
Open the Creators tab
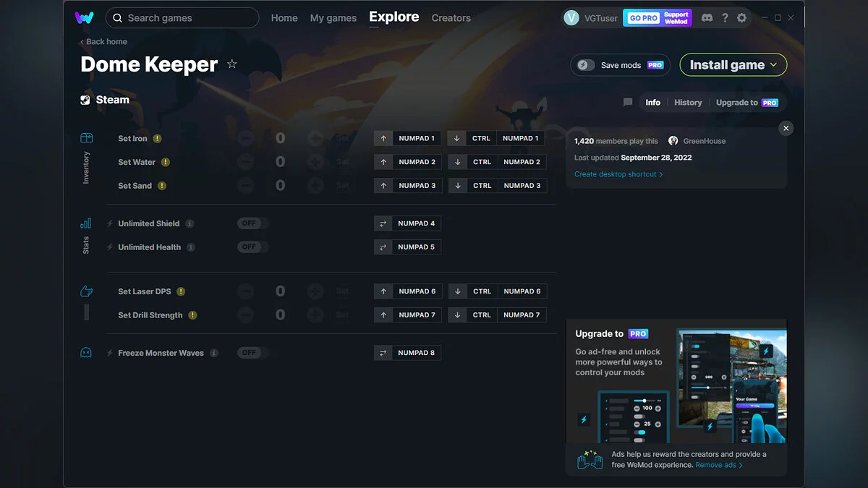(x=451, y=18)
